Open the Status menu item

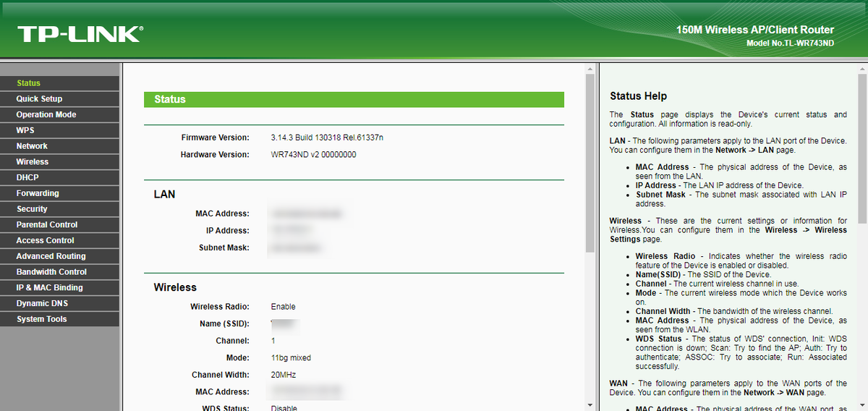click(59, 83)
